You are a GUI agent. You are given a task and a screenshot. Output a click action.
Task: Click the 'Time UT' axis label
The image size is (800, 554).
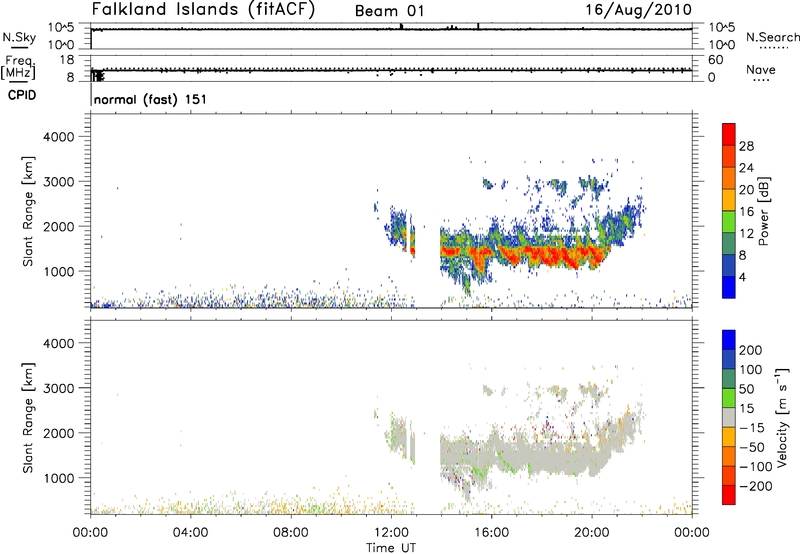(391, 547)
